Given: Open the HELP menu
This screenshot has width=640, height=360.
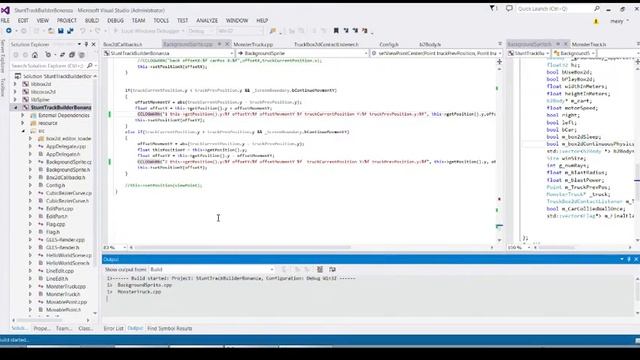Looking at the screenshot, I should [x=262, y=20].
